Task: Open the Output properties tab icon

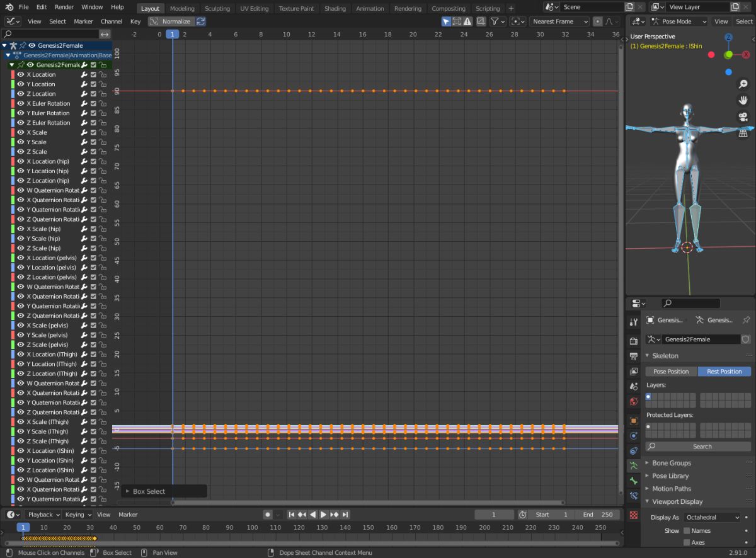Action: (x=634, y=356)
